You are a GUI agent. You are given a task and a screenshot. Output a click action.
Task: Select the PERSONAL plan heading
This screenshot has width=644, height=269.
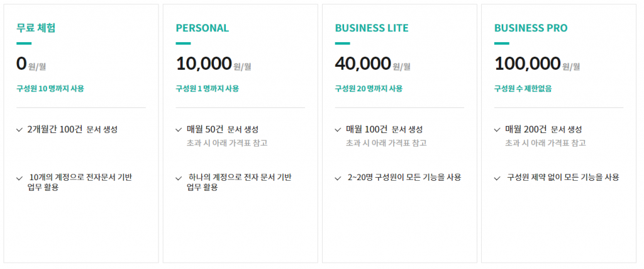[203, 28]
